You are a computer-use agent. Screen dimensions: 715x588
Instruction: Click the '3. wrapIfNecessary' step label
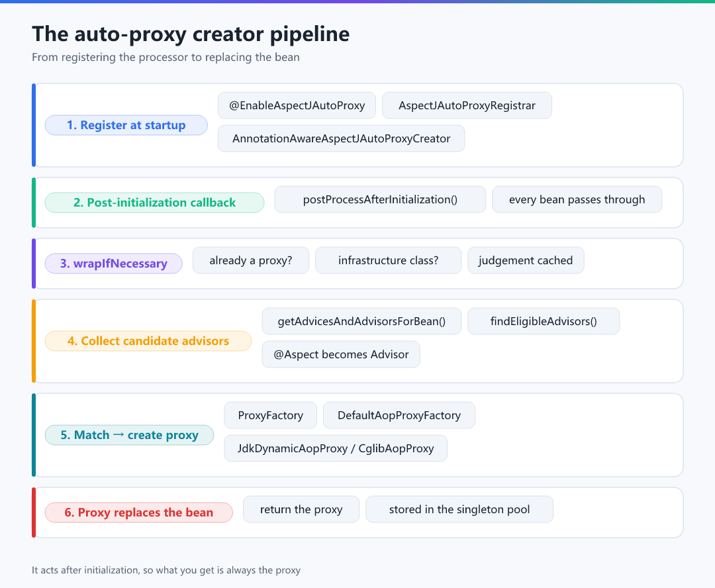pyautogui.click(x=114, y=264)
